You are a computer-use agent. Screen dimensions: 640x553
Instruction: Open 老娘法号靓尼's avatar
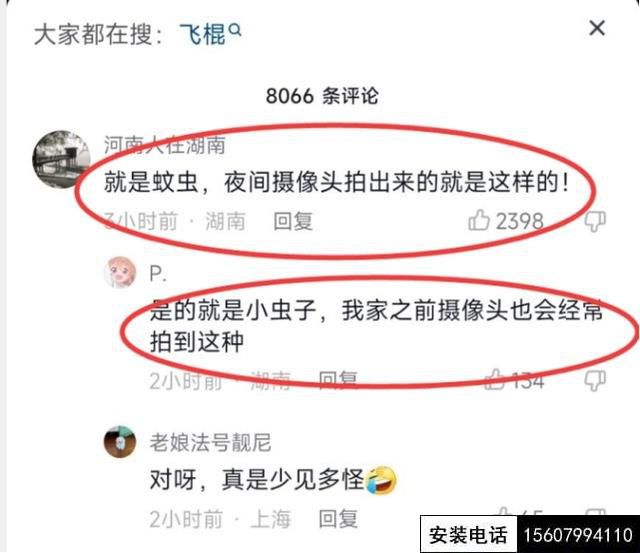tap(120, 442)
